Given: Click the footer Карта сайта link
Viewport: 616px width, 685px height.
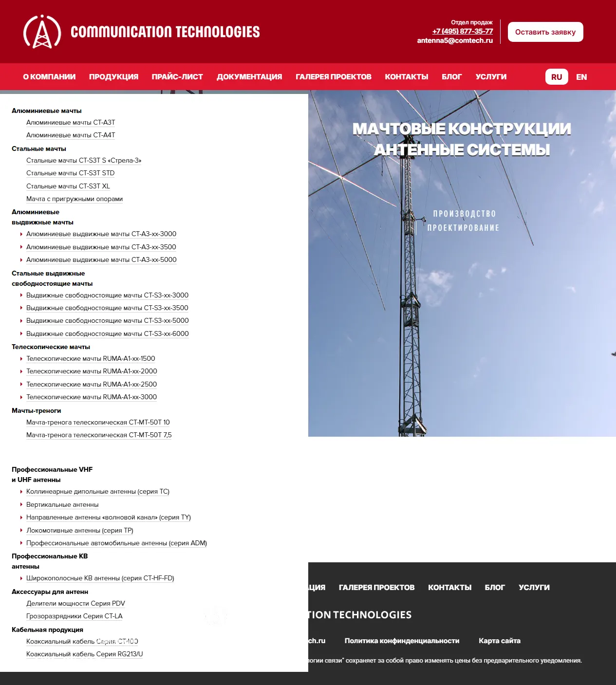Looking at the screenshot, I should click(500, 641).
